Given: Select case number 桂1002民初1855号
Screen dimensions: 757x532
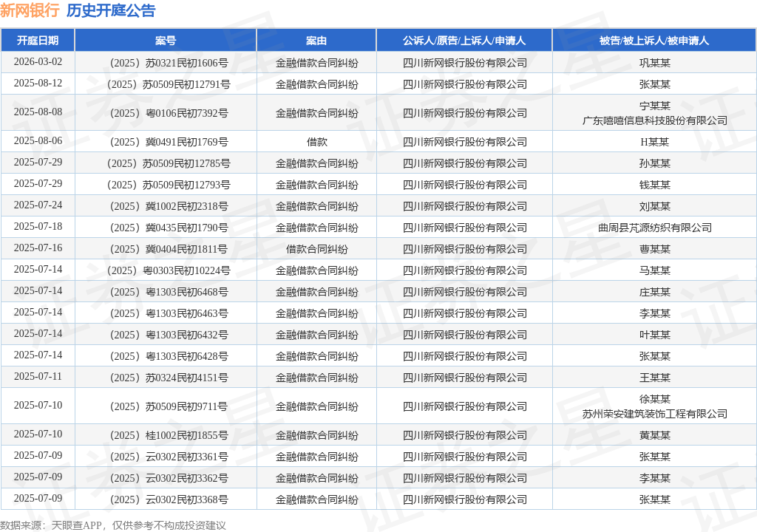Looking at the screenshot, I should (x=169, y=435).
